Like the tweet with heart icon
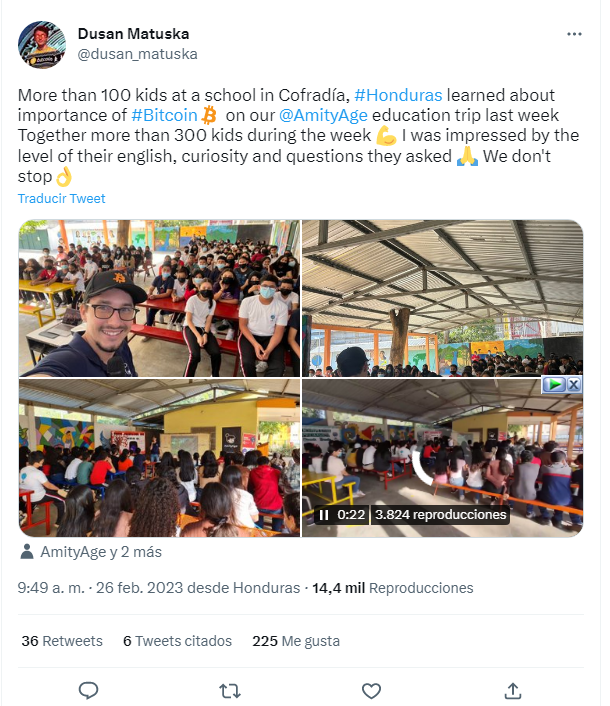 (371, 691)
